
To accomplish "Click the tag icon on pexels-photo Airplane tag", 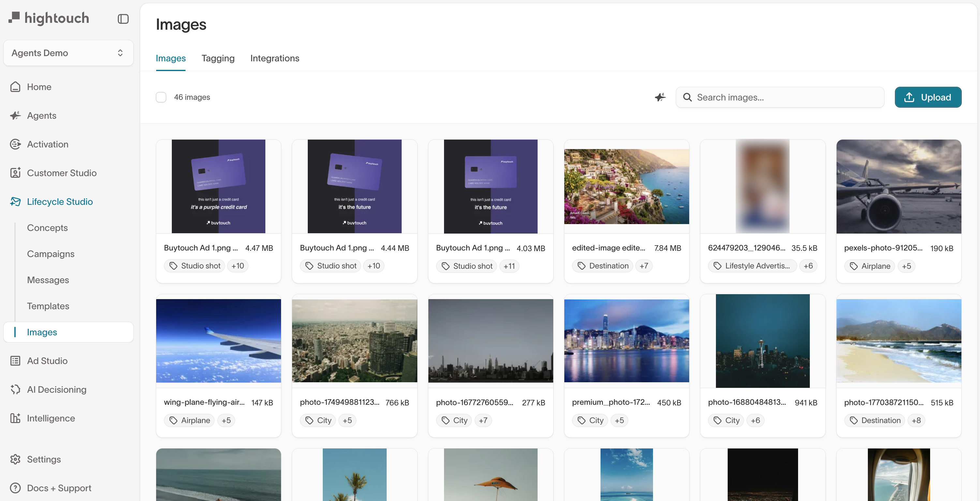I will pos(853,266).
